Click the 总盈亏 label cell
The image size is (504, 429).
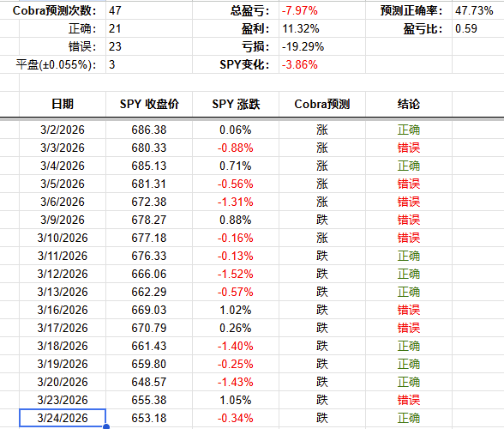236,10
